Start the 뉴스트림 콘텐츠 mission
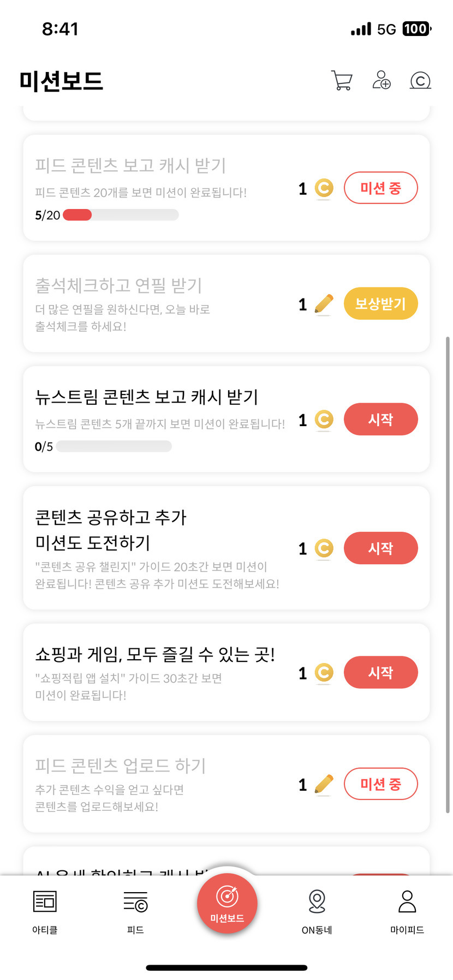Screen dimensions: 453x980 [x=380, y=419]
